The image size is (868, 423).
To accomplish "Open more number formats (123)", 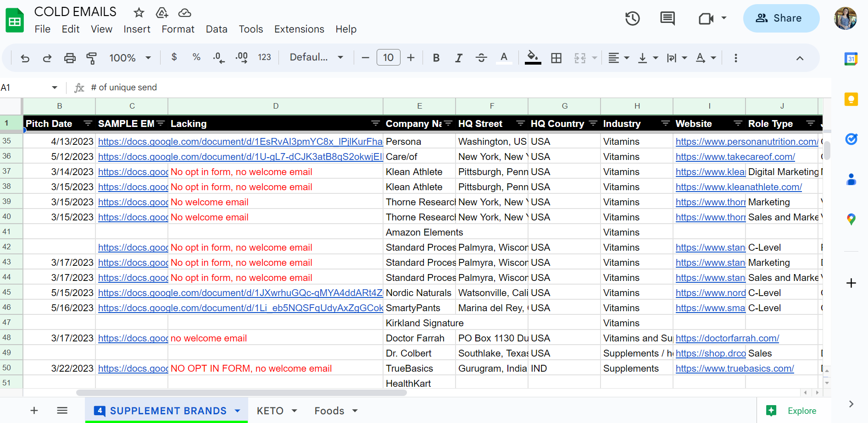I will pos(264,57).
